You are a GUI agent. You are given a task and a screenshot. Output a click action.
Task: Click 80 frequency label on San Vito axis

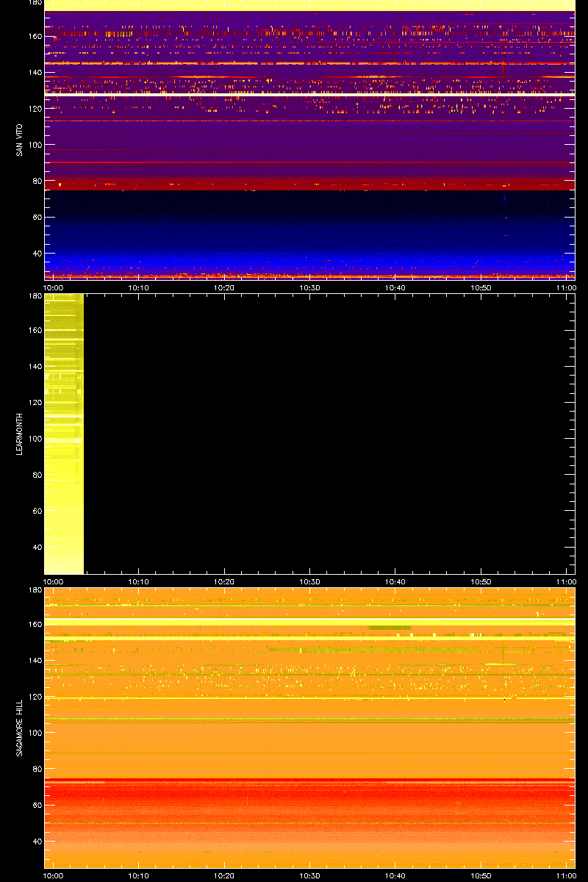[37, 181]
